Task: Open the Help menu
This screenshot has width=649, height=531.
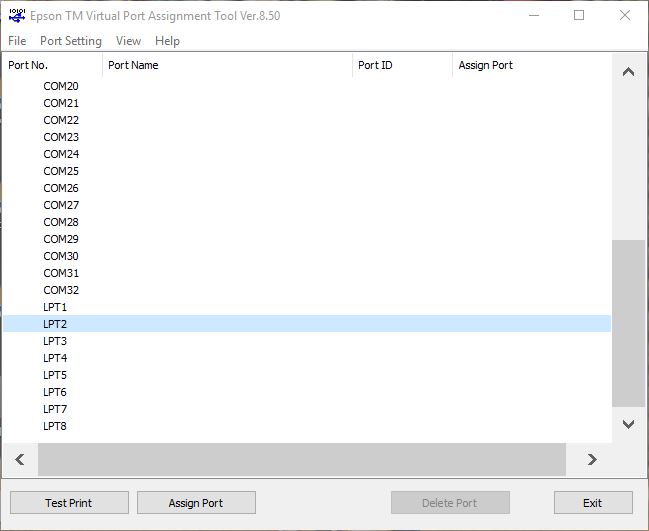Action: tap(168, 41)
